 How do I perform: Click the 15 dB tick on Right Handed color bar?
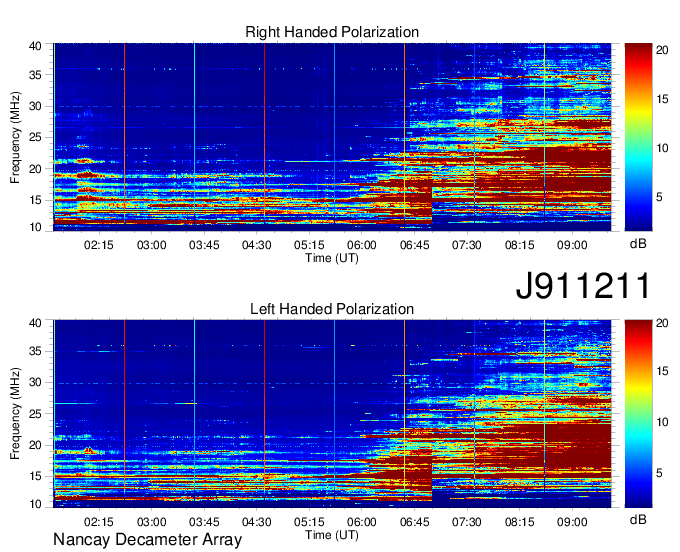coord(662,99)
